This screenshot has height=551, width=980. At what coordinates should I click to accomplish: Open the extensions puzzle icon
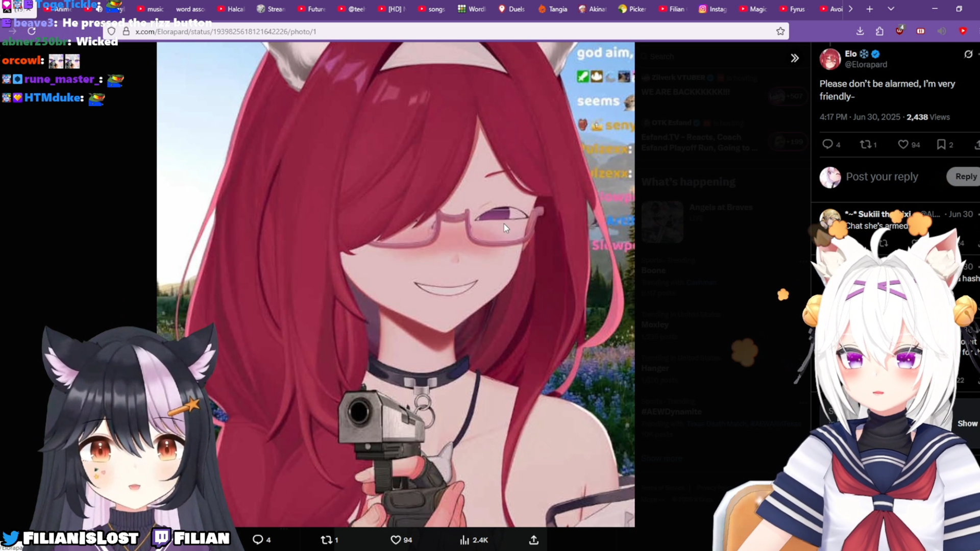click(x=879, y=31)
